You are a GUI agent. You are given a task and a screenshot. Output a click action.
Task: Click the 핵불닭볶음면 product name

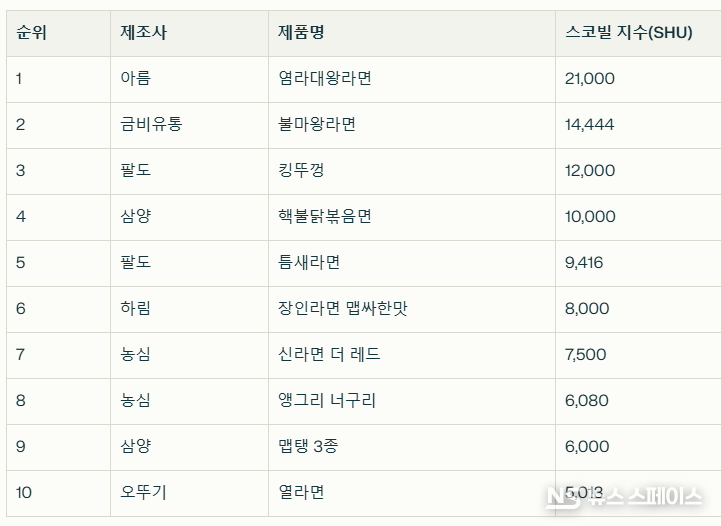[x=325, y=217]
